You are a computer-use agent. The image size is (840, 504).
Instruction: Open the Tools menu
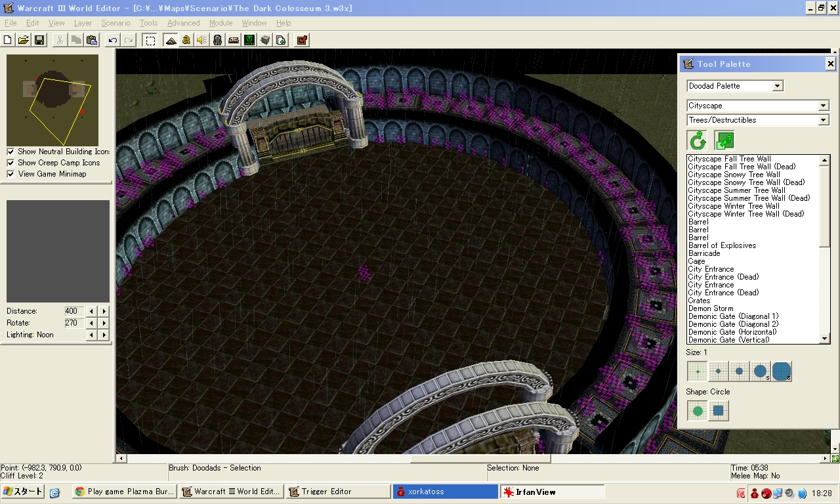pyautogui.click(x=148, y=23)
